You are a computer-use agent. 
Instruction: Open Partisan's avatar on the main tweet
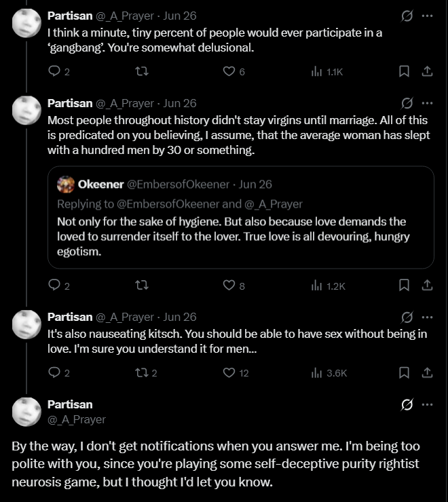click(26, 412)
